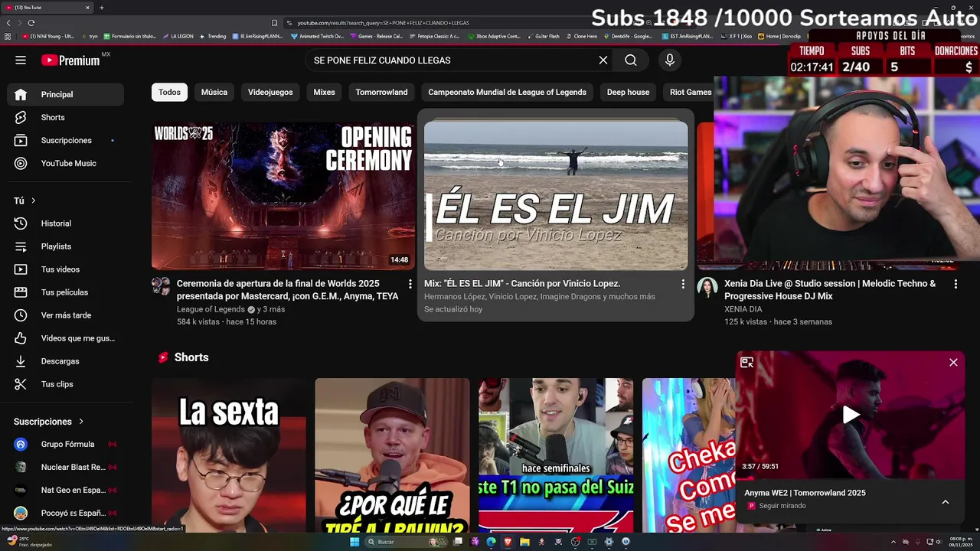Open XENIA DIA channel name

coord(743,309)
